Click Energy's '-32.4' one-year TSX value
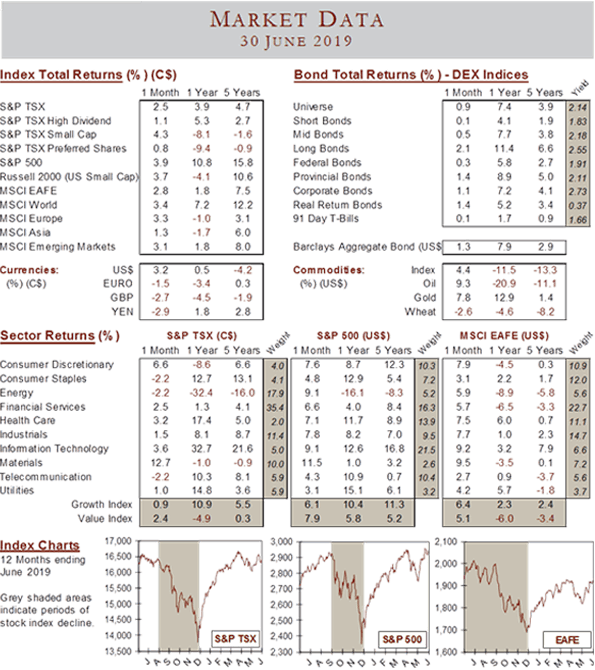 coord(201,393)
